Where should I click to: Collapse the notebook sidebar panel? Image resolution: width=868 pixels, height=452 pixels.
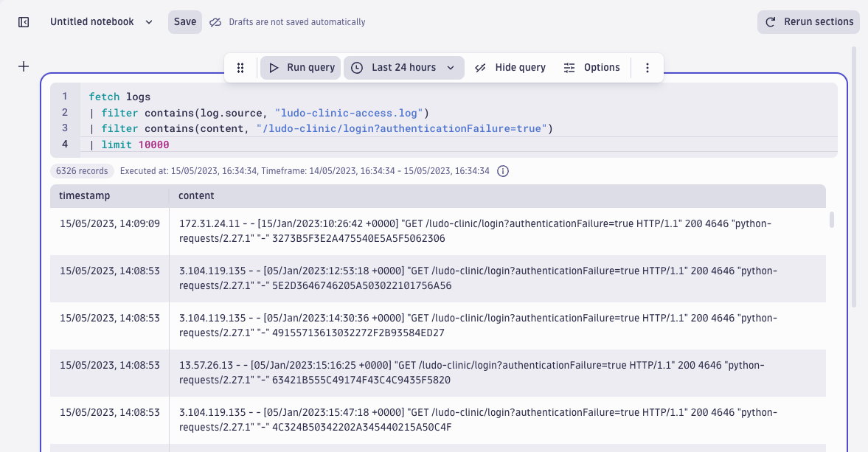(x=23, y=21)
